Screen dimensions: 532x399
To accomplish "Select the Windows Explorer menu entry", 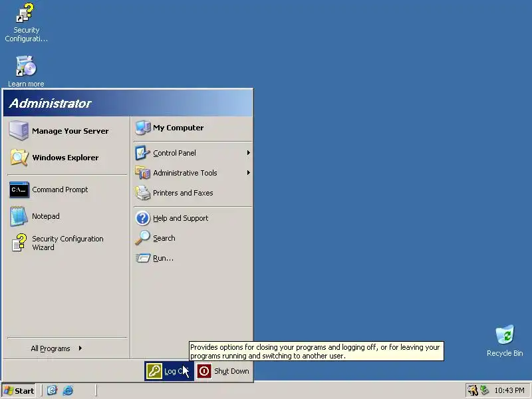I will point(66,158).
